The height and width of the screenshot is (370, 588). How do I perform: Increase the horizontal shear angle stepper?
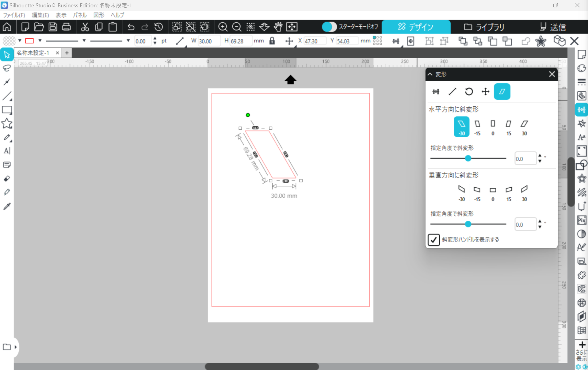(540, 156)
